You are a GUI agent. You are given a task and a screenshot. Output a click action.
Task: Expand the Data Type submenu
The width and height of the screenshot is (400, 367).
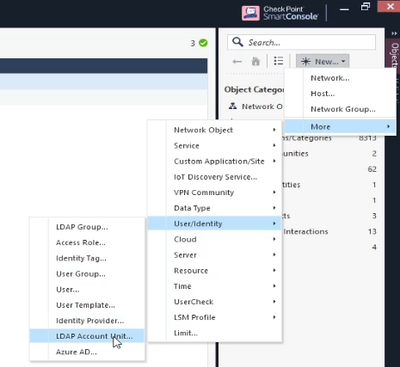(215, 208)
